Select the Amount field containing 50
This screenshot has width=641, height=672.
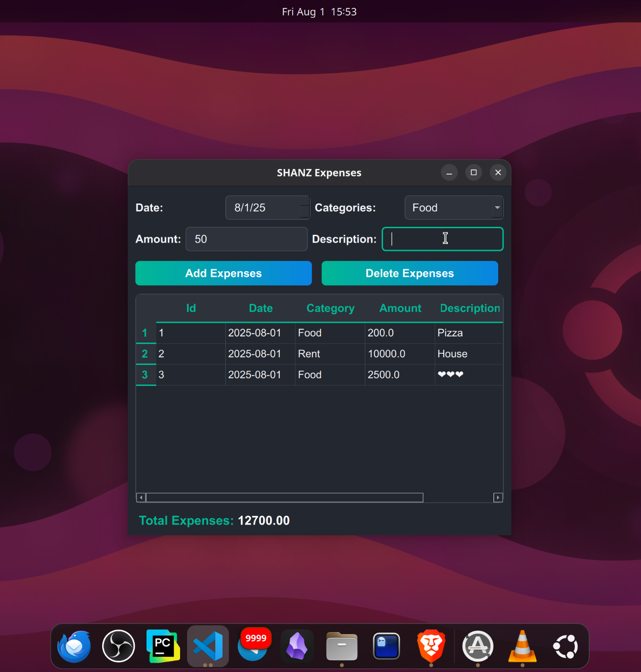246,239
